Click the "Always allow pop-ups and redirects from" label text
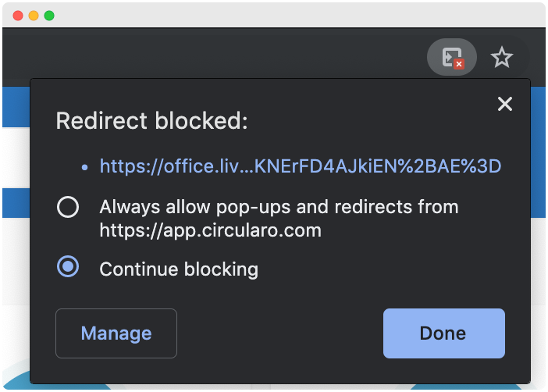548x392 pixels. (279, 207)
